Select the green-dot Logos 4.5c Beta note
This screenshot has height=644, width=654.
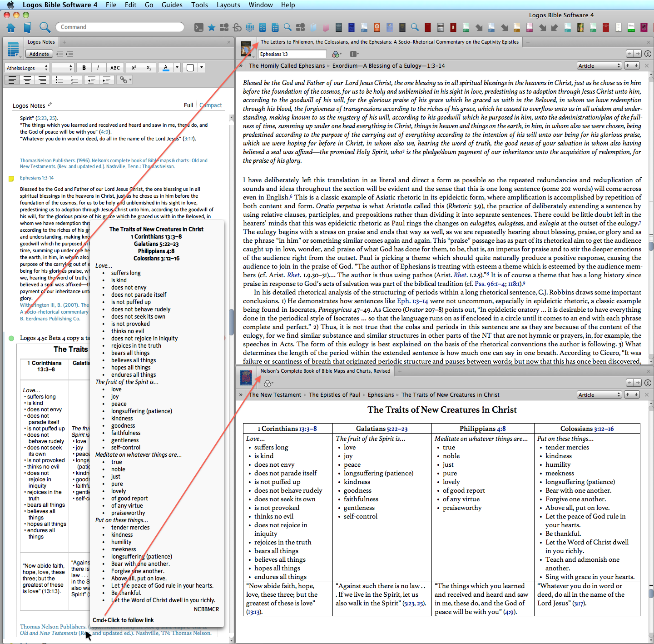pyautogui.click(x=11, y=338)
